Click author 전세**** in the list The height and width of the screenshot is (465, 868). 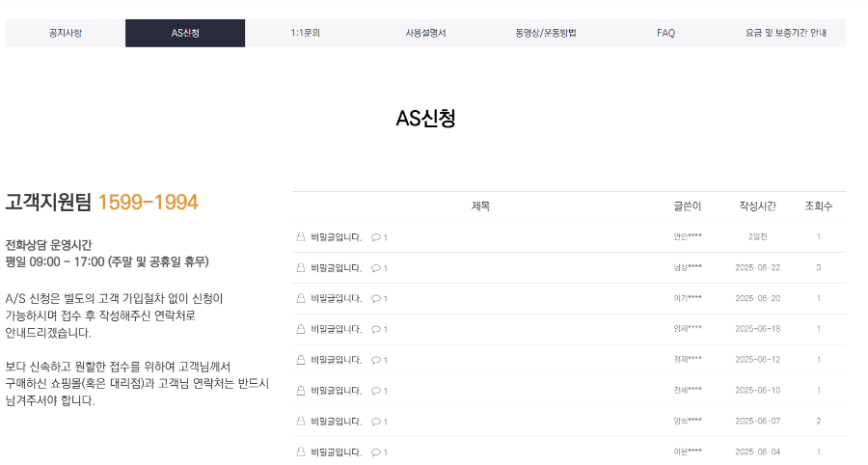687,390
